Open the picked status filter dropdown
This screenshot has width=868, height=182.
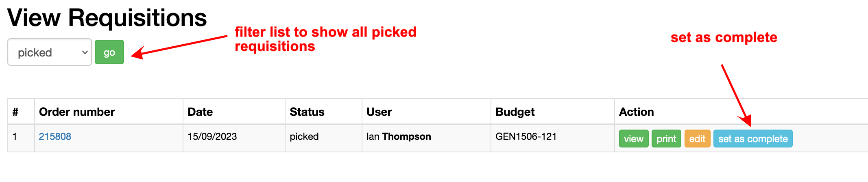pos(50,52)
